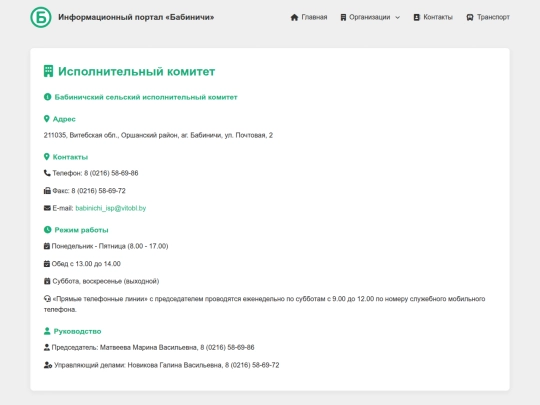
Task: Click the home icon next to Главная
Action: click(294, 17)
